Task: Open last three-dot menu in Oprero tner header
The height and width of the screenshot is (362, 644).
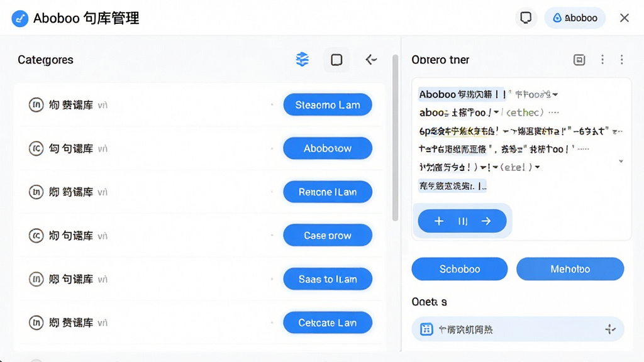Action: pyautogui.click(x=622, y=60)
